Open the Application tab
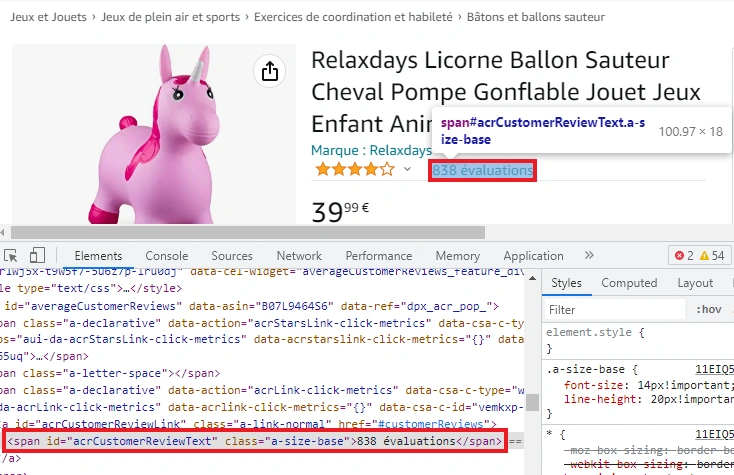734x475 pixels. [533, 256]
